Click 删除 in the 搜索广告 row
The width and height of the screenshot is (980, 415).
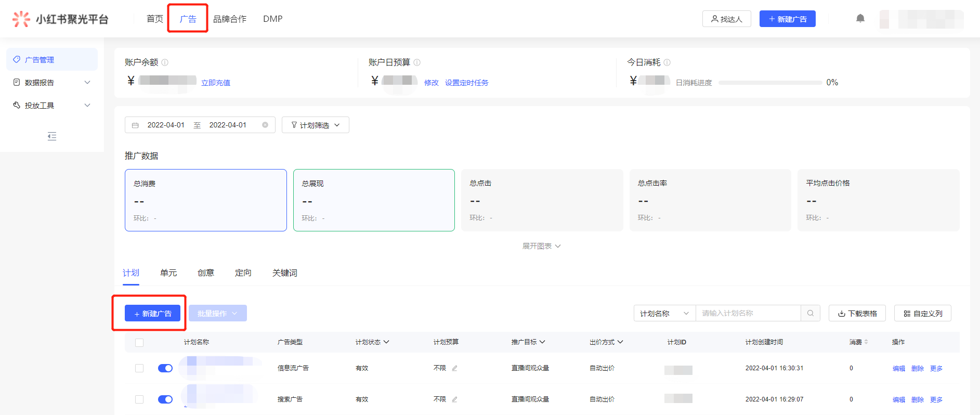coord(918,399)
